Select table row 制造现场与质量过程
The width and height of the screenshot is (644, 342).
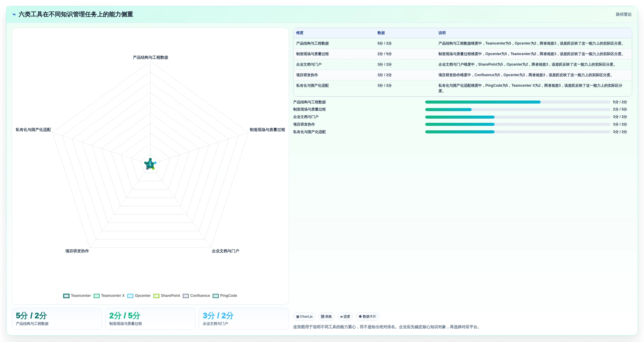(463, 54)
